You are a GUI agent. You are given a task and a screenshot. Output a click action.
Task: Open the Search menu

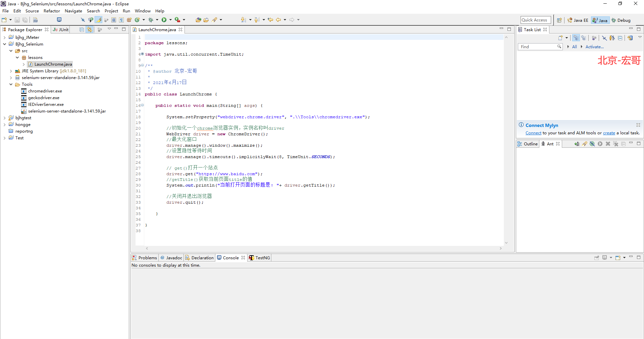point(93,11)
